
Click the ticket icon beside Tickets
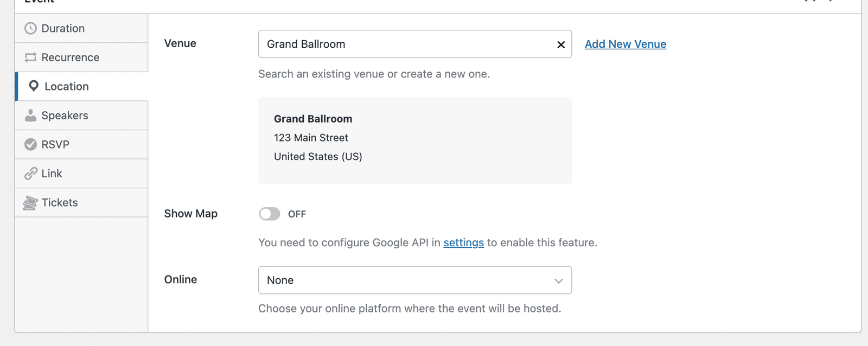pos(30,203)
